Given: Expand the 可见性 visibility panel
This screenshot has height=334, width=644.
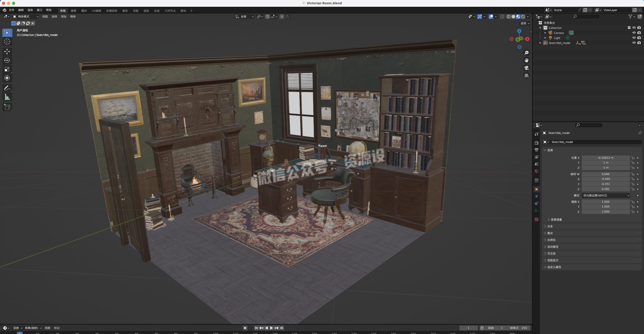Looking at the screenshot, I should tap(551, 254).
